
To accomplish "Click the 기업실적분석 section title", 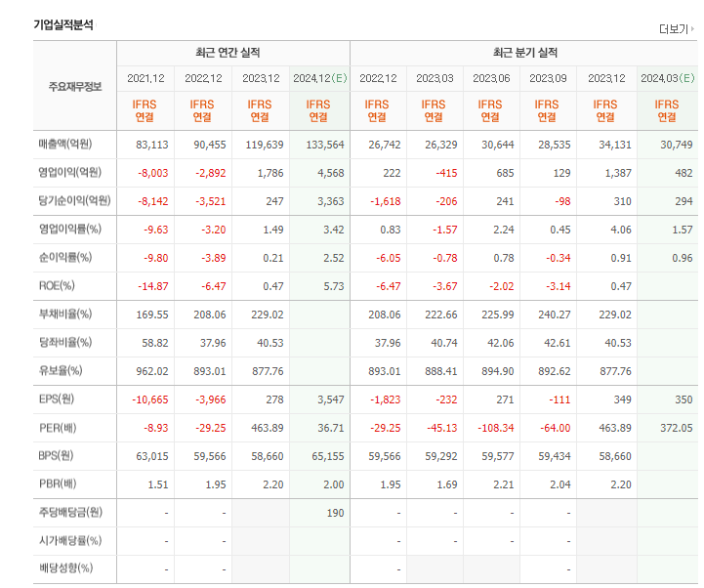I will coord(63,24).
